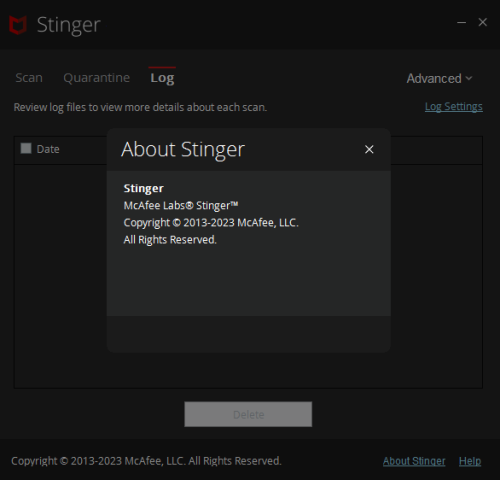500x480 pixels.
Task: Close the About Stinger dialog
Action: pos(369,149)
